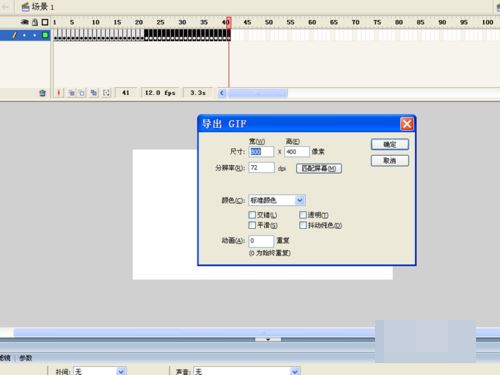Click the back arrow left of 场景 1

point(5,7)
